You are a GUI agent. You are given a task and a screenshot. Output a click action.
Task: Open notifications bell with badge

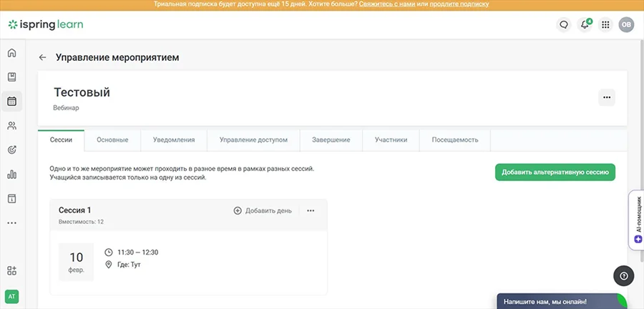click(x=585, y=24)
